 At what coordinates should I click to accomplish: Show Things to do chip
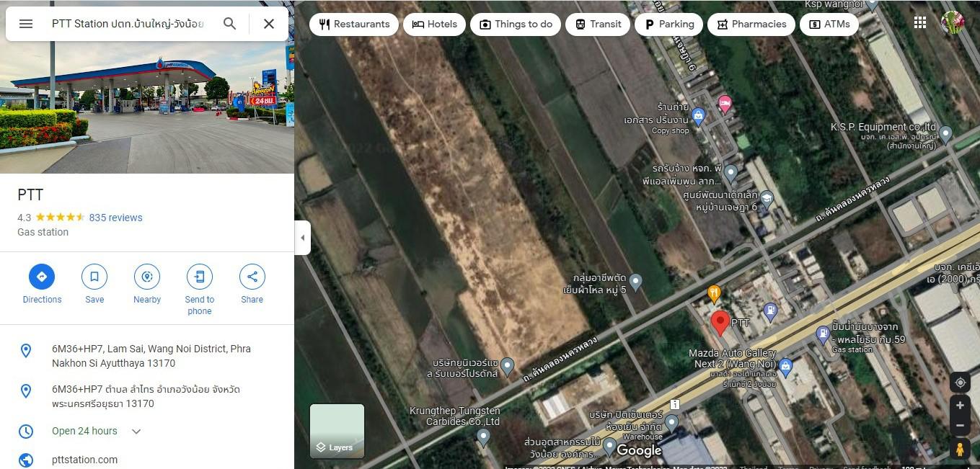[516, 24]
